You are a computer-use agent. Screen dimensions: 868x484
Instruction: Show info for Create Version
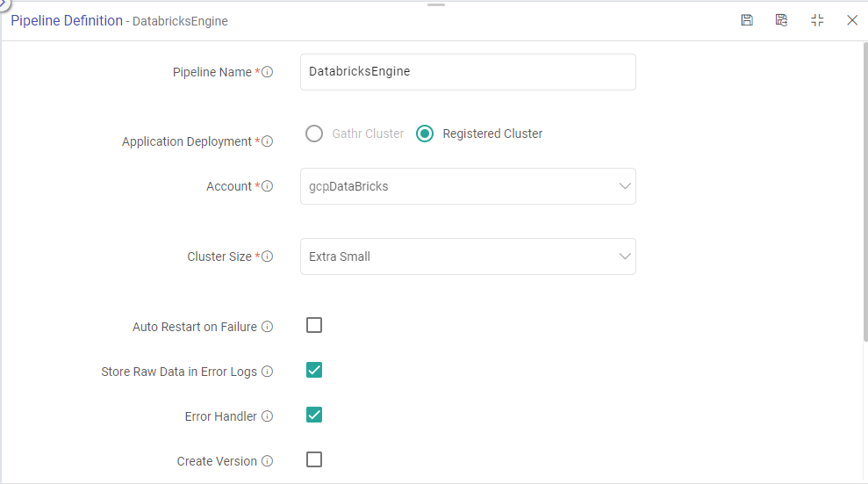pyautogui.click(x=268, y=461)
